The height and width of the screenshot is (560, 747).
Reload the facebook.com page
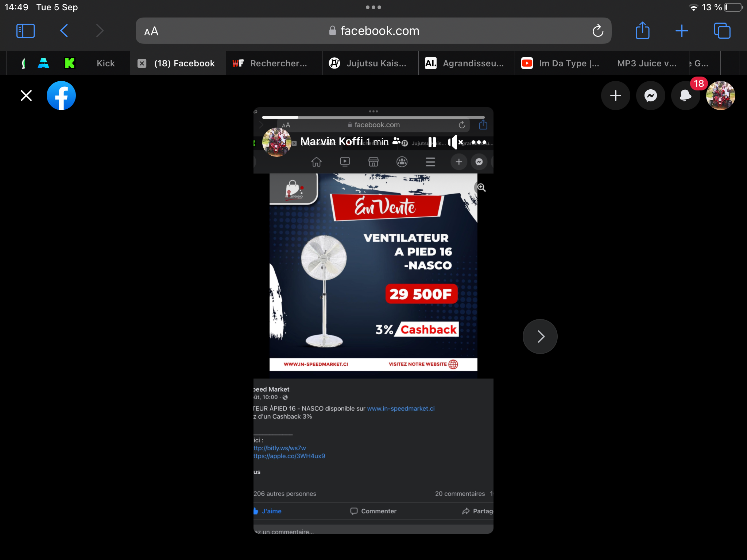(x=597, y=31)
